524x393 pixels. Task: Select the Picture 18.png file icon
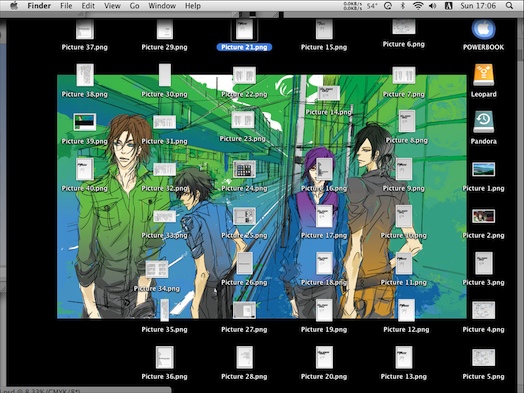(x=324, y=263)
